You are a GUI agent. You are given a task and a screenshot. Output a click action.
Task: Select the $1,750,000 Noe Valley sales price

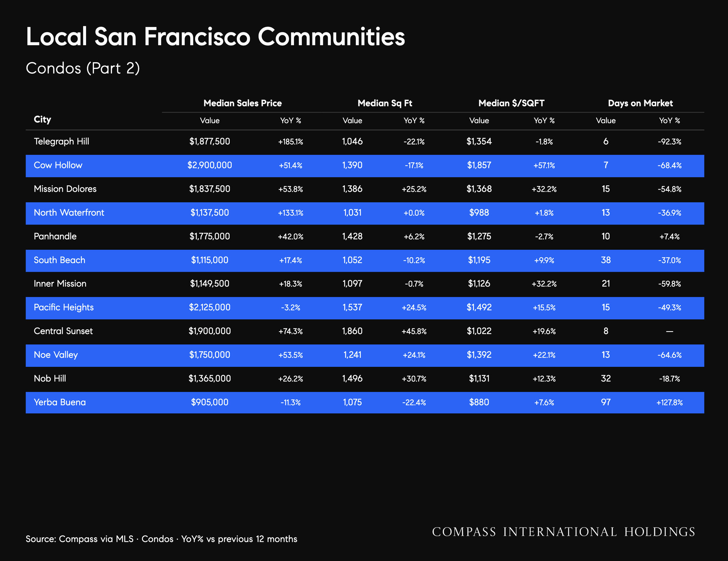[x=210, y=355]
